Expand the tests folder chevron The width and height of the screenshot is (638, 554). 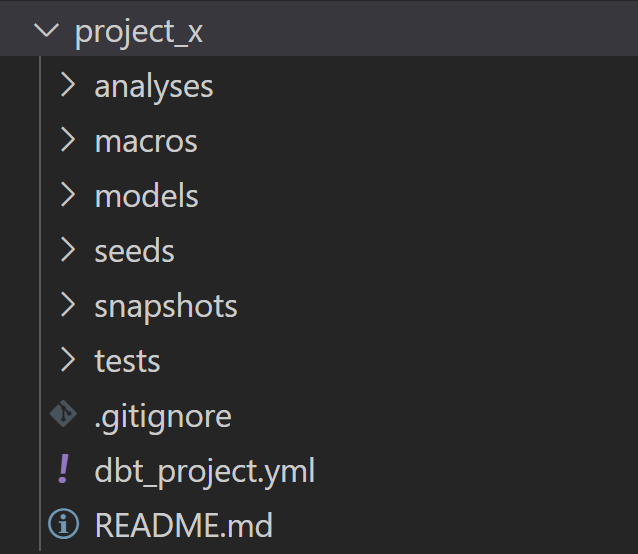tap(68, 360)
